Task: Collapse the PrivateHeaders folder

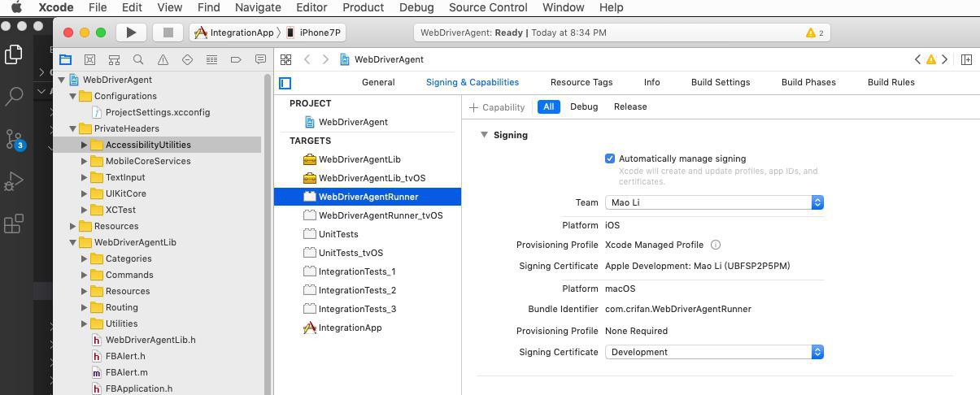Action: (x=73, y=128)
